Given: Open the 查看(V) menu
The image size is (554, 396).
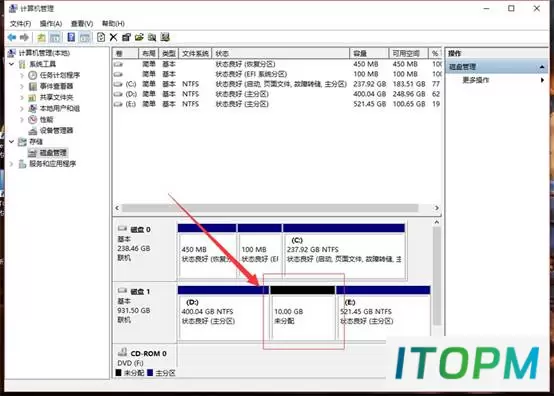Looking at the screenshot, I should (x=82, y=24).
